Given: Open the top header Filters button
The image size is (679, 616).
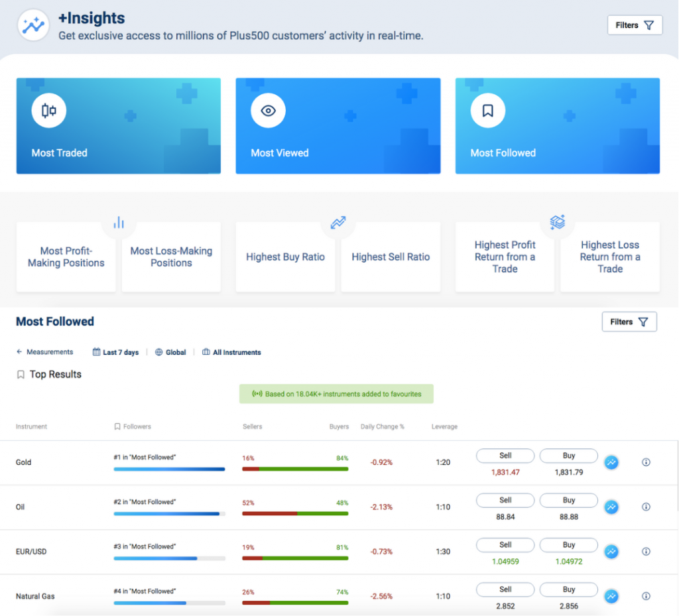Looking at the screenshot, I should click(x=635, y=25).
